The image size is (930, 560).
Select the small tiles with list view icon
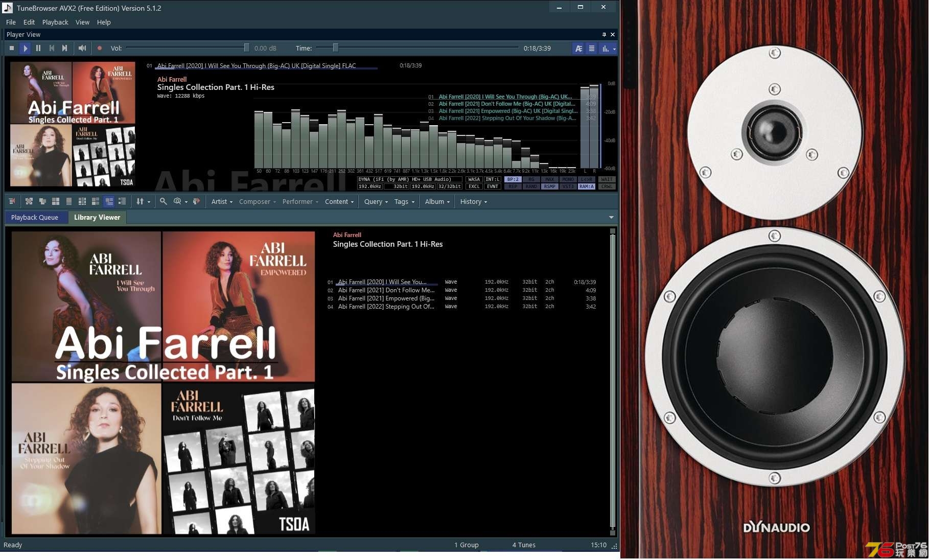pyautogui.click(x=82, y=201)
